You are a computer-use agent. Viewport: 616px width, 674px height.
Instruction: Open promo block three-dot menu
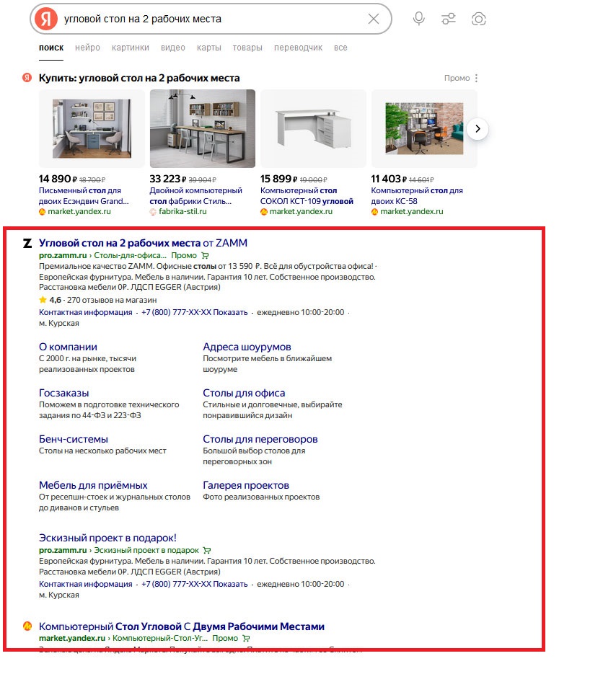[x=476, y=79]
